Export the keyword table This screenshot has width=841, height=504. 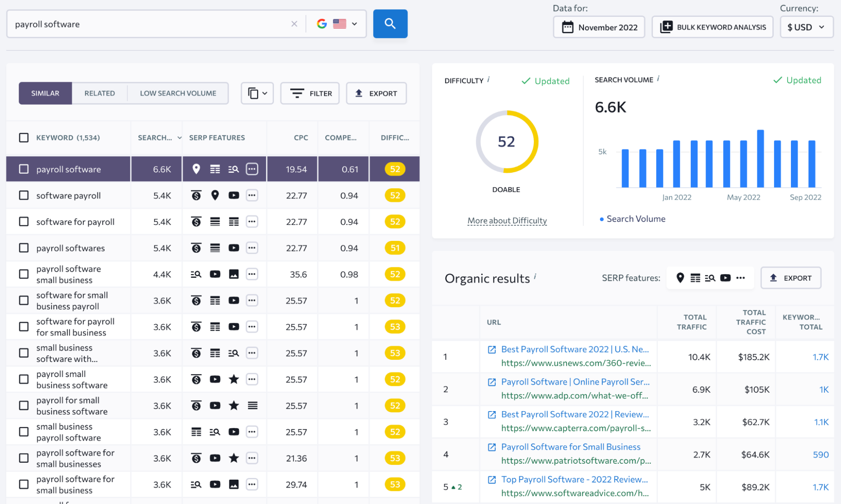[376, 93]
